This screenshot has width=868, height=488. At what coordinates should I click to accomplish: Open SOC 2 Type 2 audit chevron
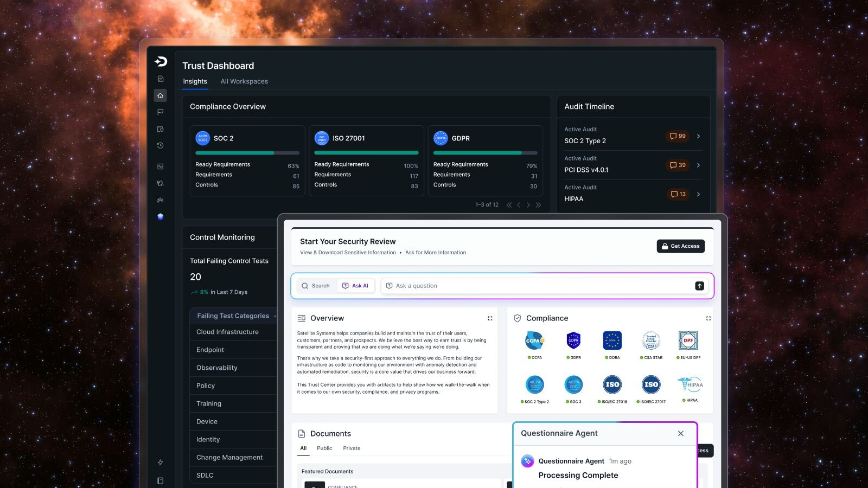(698, 136)
